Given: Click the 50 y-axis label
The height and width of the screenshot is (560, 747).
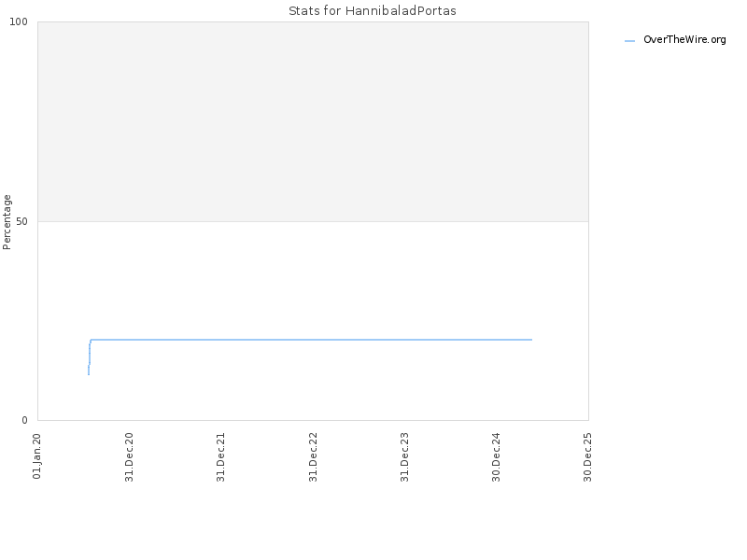Looking at the screenshot, I should (21, 221).
